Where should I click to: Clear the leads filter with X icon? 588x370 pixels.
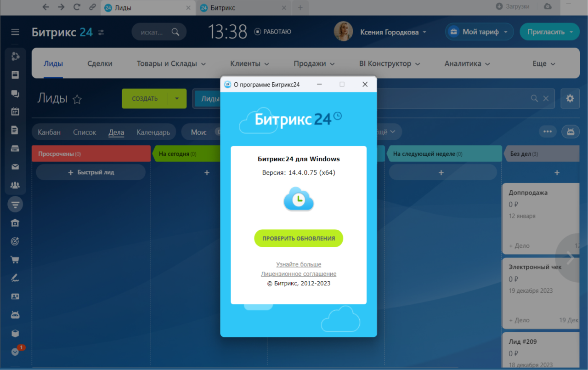tap(546, 98)
